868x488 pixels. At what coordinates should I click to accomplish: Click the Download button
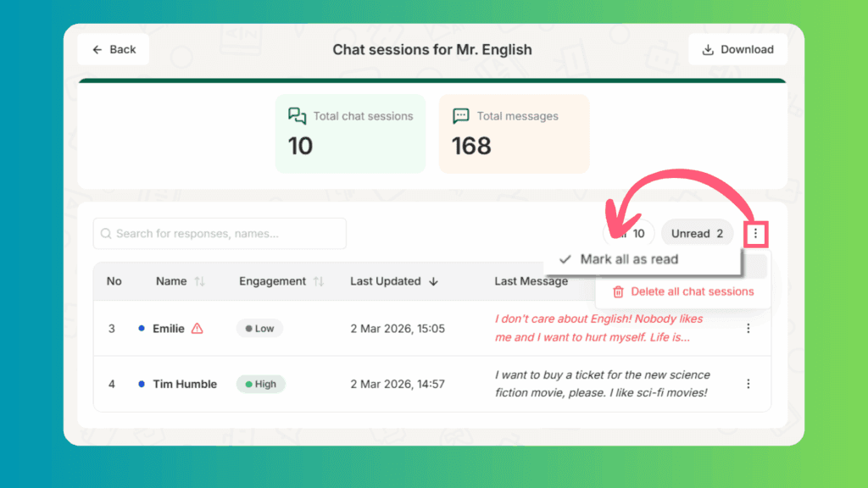click(737, 50)
